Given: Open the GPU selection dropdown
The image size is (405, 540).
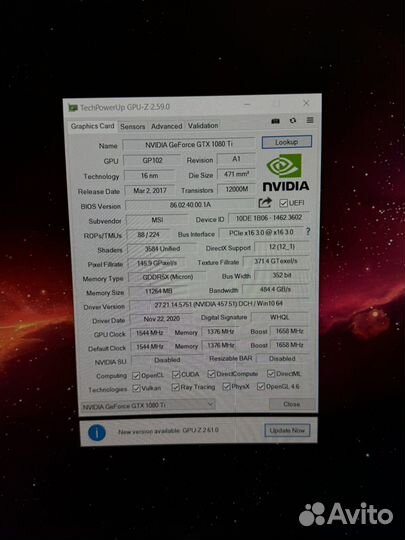Looking at the screenshot, I should (148, 405).
